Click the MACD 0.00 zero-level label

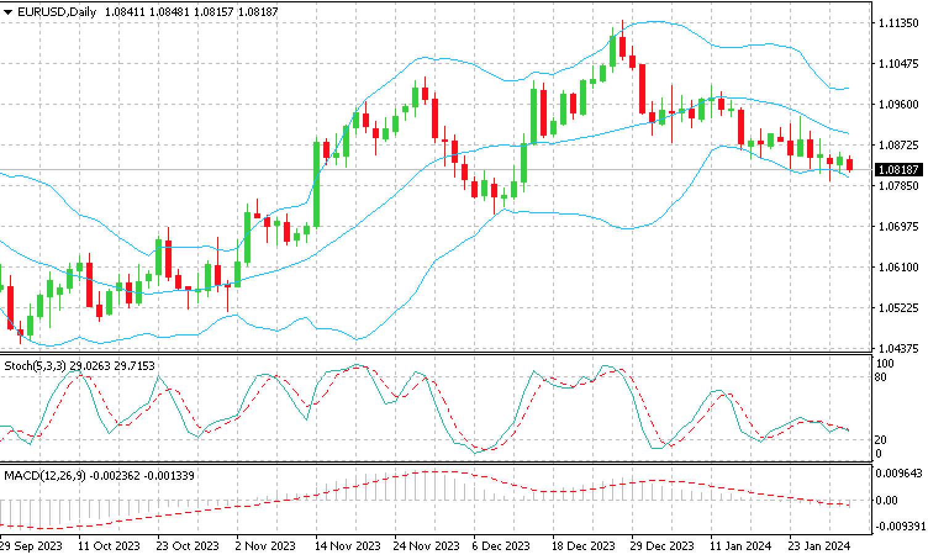point(887,500)
